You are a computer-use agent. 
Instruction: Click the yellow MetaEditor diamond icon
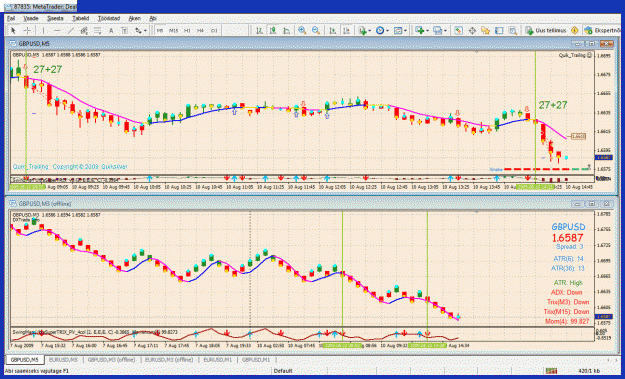click(574, 31)
